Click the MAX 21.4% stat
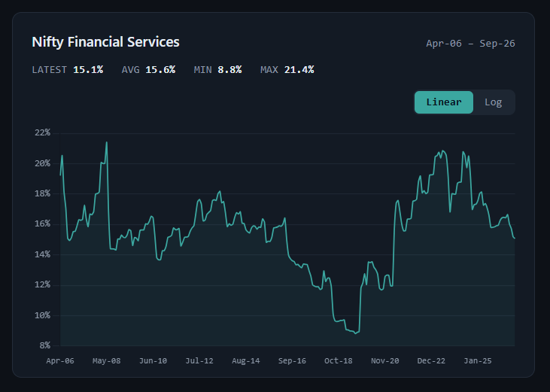Viewport: 550px width, 392px height. tap(287, 70)
